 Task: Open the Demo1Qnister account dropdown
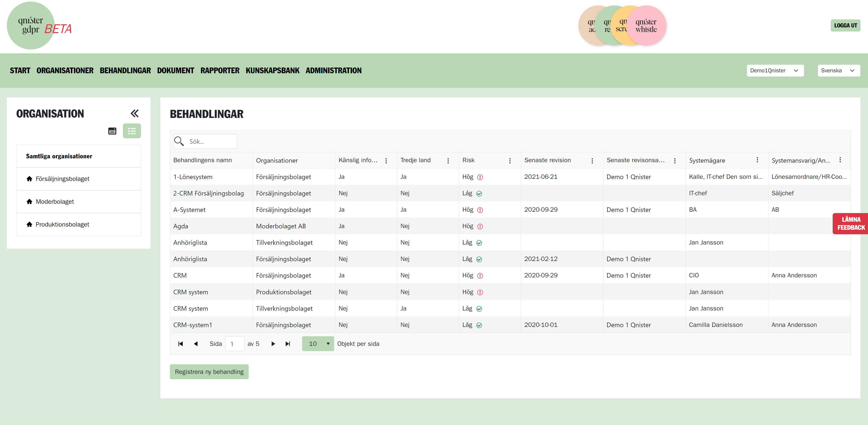coord(775,70)
